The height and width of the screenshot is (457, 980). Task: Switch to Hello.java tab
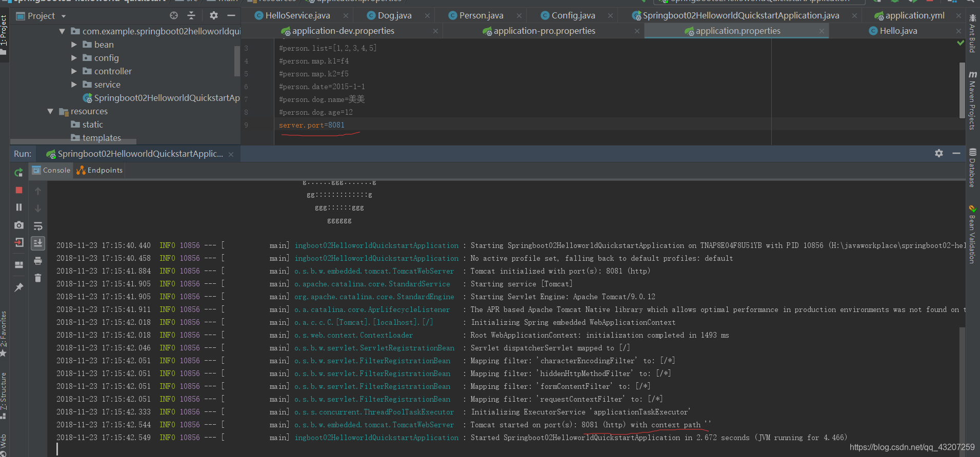[898, 31]
